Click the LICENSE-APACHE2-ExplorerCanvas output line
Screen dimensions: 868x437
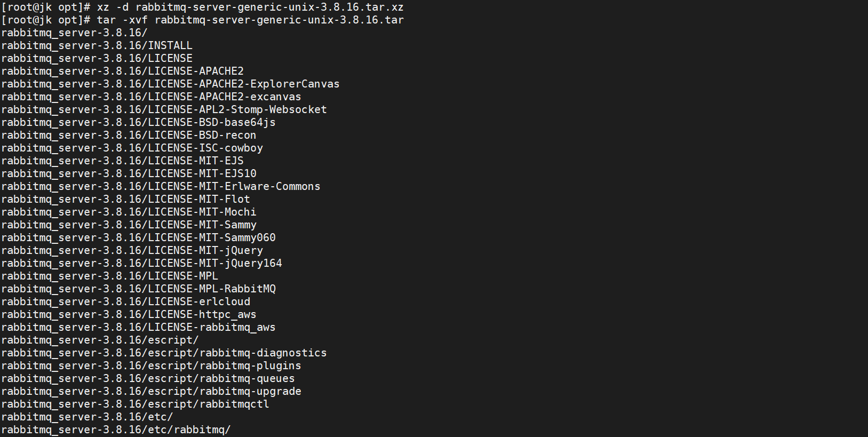(170, 84)
